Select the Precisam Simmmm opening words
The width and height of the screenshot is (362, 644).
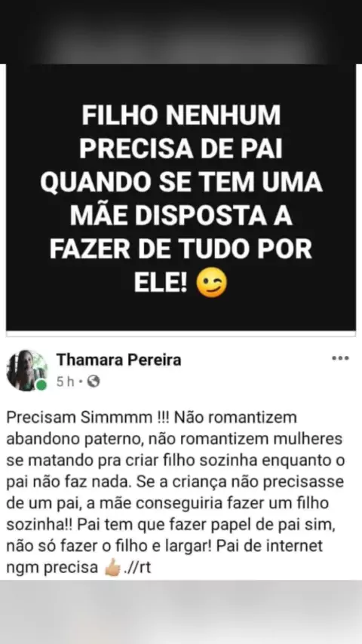[x=80, y=418]
